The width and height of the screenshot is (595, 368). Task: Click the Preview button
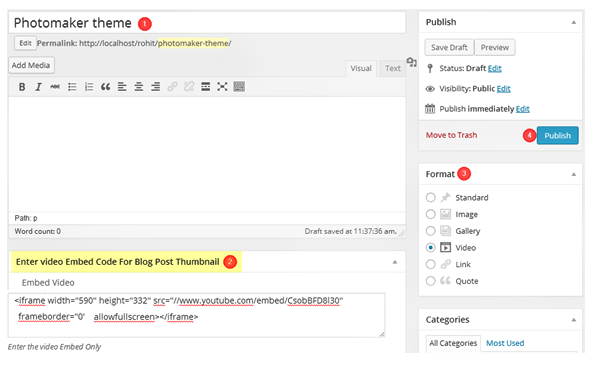pos(495,47)
